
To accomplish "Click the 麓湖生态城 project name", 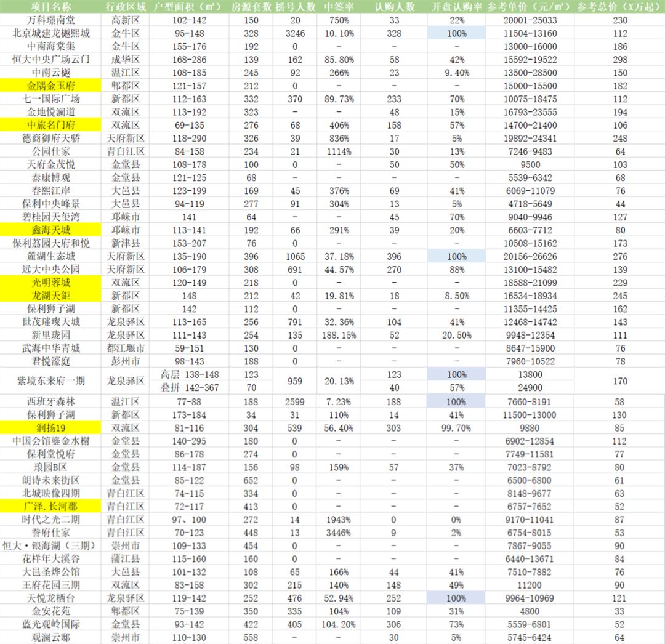I will point(51,257).
